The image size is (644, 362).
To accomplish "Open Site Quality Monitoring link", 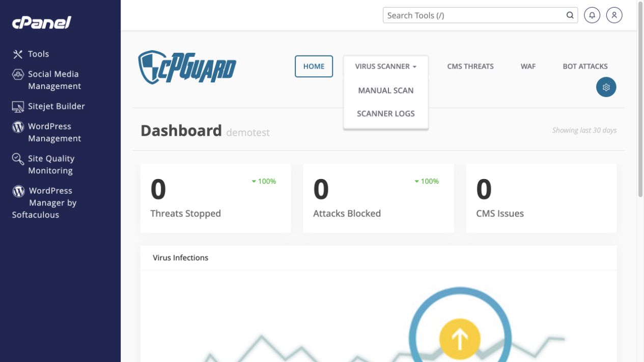I will [51, 165].
